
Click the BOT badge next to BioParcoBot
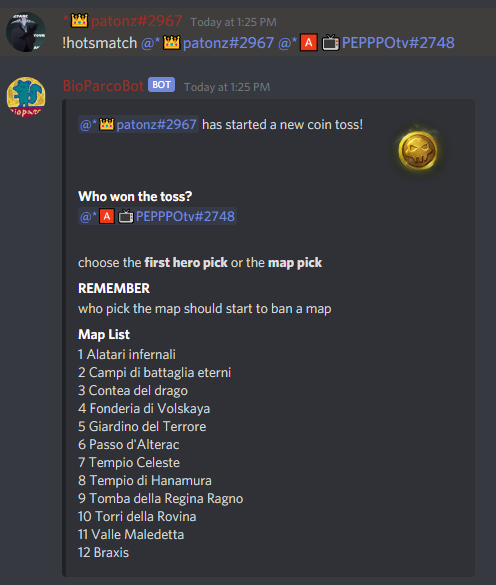click(x=161, y=85)
